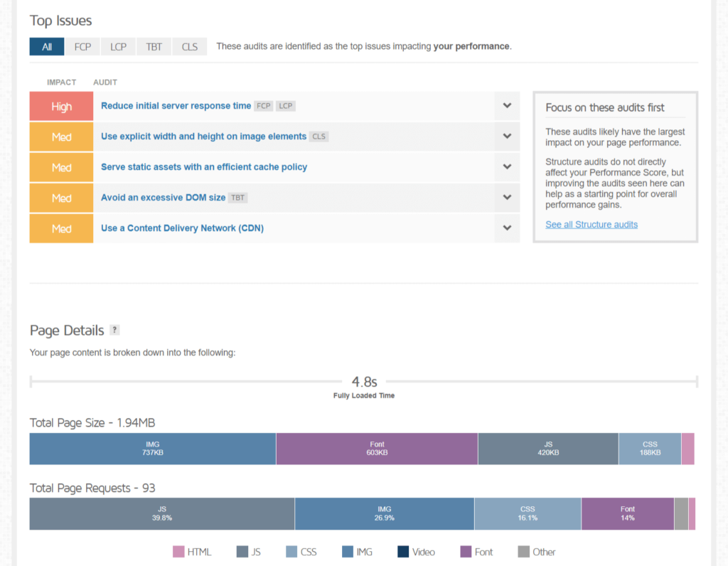Filter top issues by FCP

[x=82, y=46]
